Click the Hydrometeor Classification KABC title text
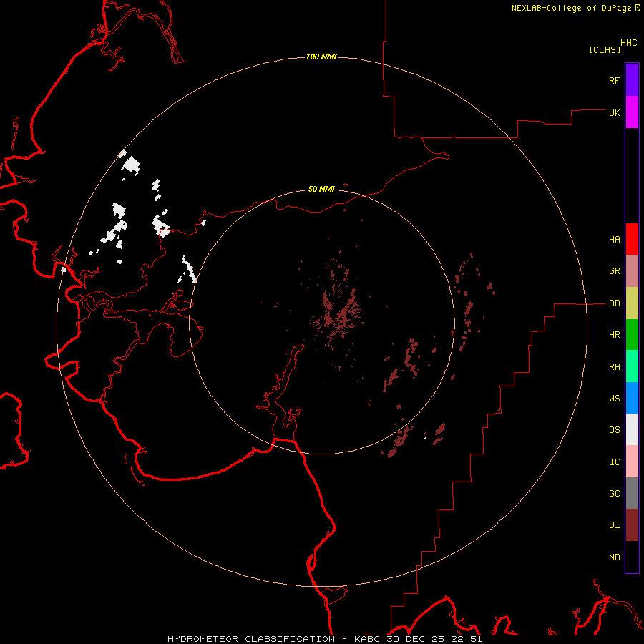This screenshot has width=644, height=644. (x=324, y=639)
